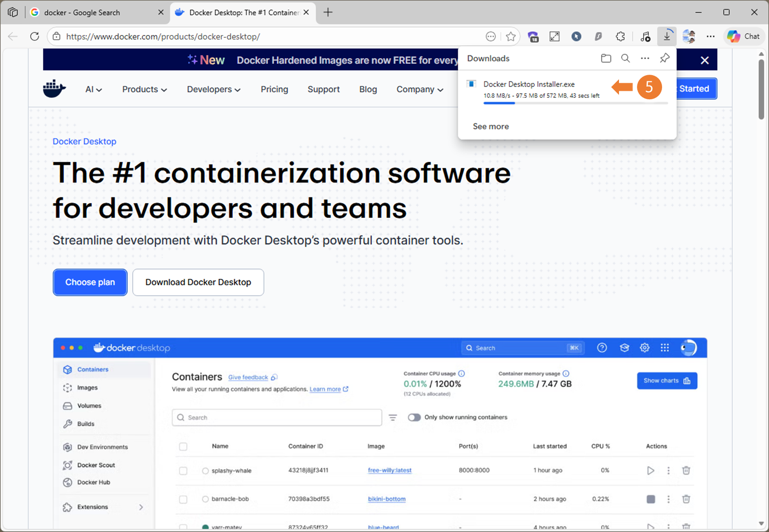Open browser Settings and more ellipsis
The width and height of the screenshot is (769, 532).
coord(710,36)
